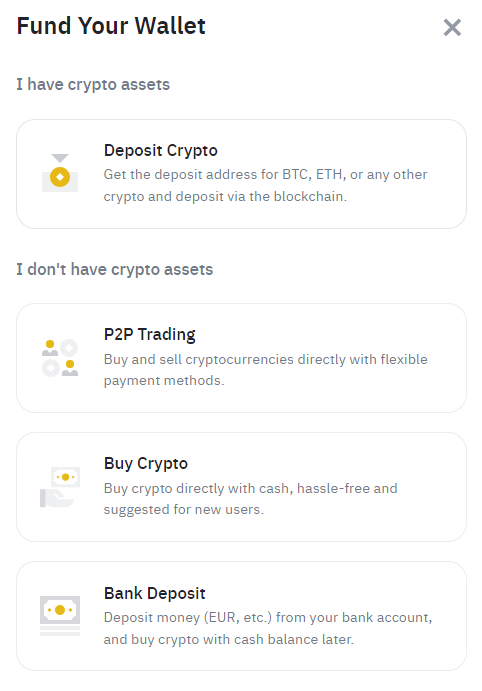Viewport: 482px width, 691px height.
Task: Click the Deposit Crypto option card
Action: [241, 174]
